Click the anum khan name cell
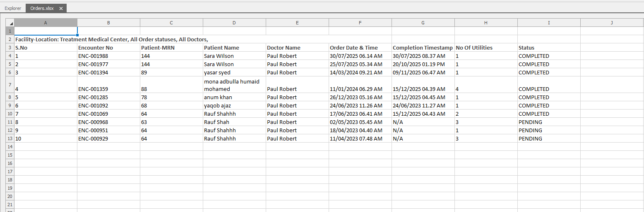This screenshot has width=644, height=212. tap(218, 97)
